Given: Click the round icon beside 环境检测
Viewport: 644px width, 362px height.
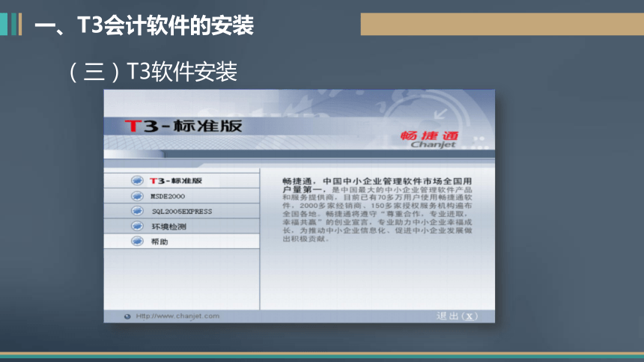Looking at the screenshot, I should 137,226.
